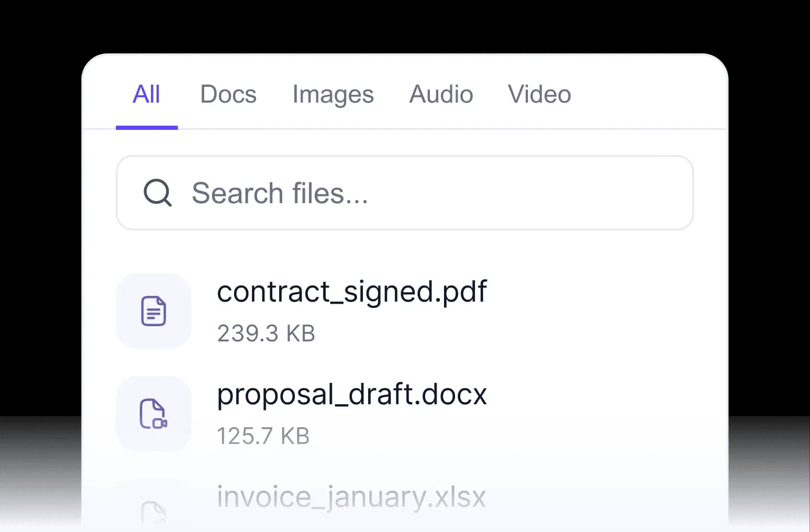Click the 125.7 KB file size label
Screen dimensions: 810x532
point(263,436)
